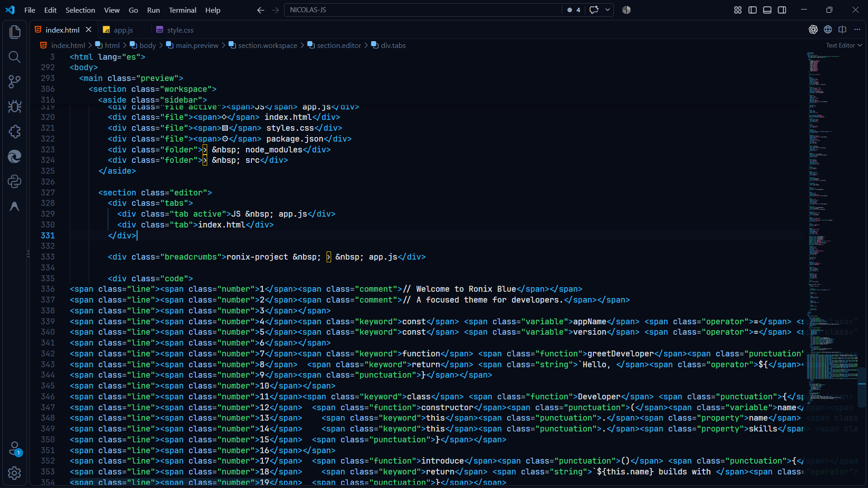Screen dimensions: 868x488
Task: Open the div.tabs breadcrumb dropdown
Action: click(389, 45)
